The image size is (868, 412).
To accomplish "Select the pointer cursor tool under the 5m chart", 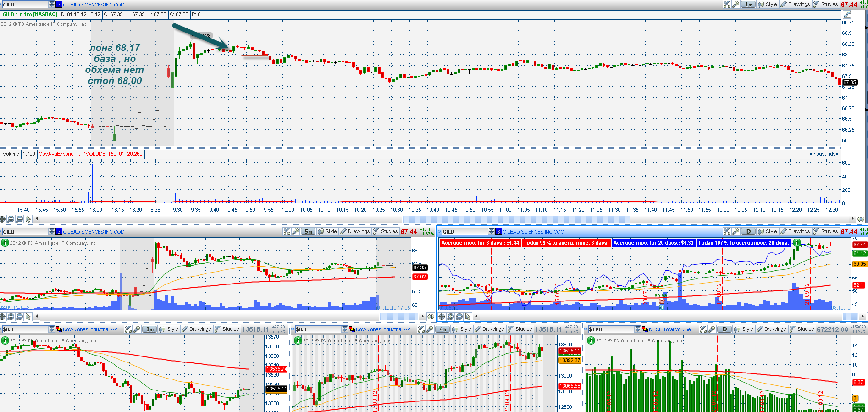I will pyautogui.click(x=28, y=317).
